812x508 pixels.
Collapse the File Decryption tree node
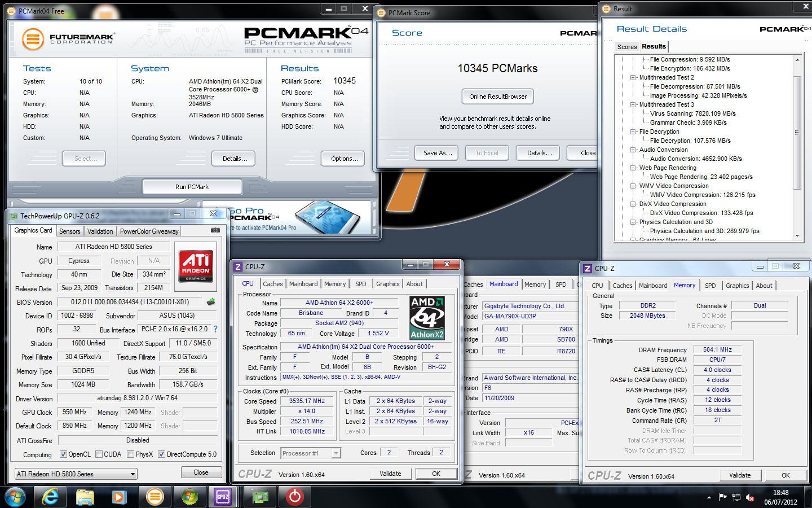point(633,132)
